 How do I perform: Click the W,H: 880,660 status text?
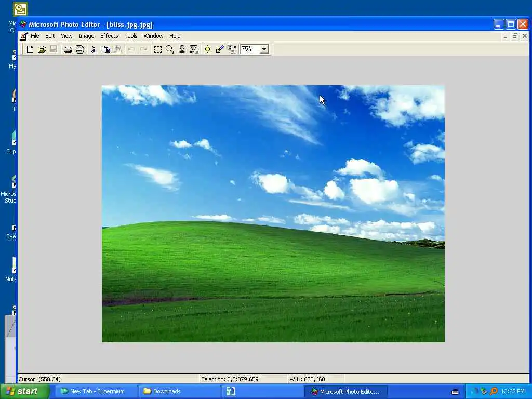point(307,379)
